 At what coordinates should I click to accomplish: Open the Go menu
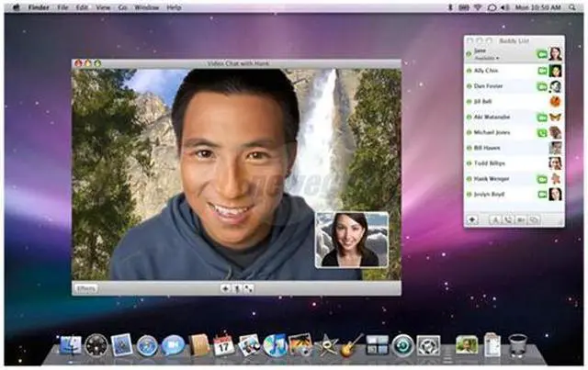pyautogui.click(x=122, y=7)
